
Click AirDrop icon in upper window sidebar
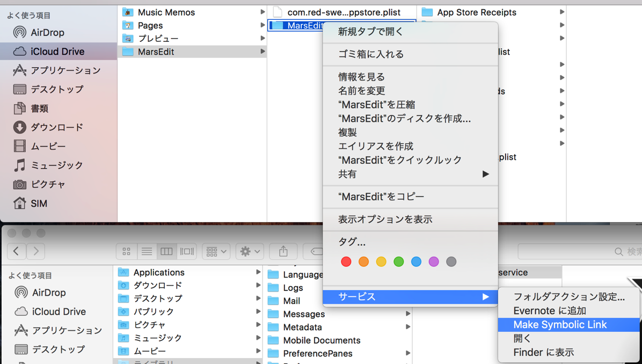[x=20, y=32]
